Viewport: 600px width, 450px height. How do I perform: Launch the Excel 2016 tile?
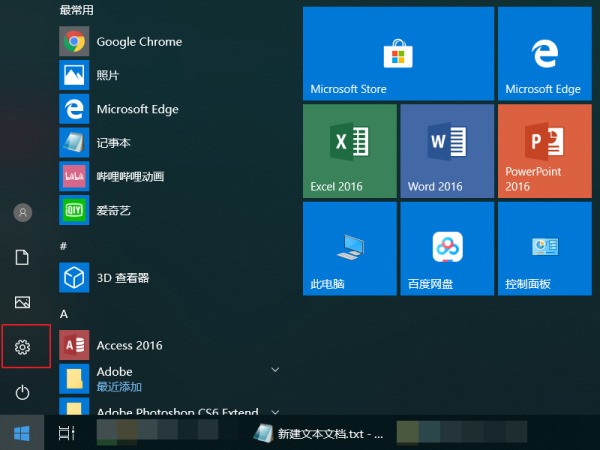point(350,151)
